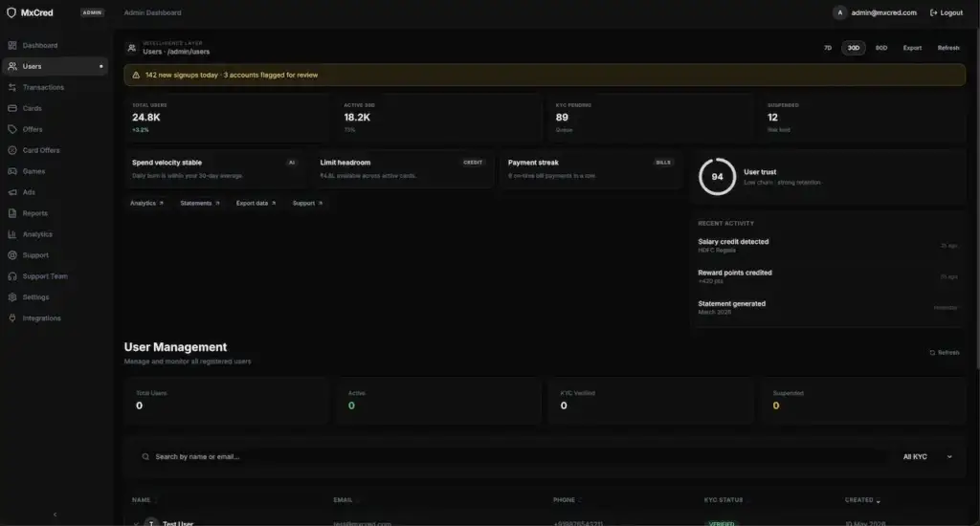Sort by the CREATED column header

click(x=862, y=500)
